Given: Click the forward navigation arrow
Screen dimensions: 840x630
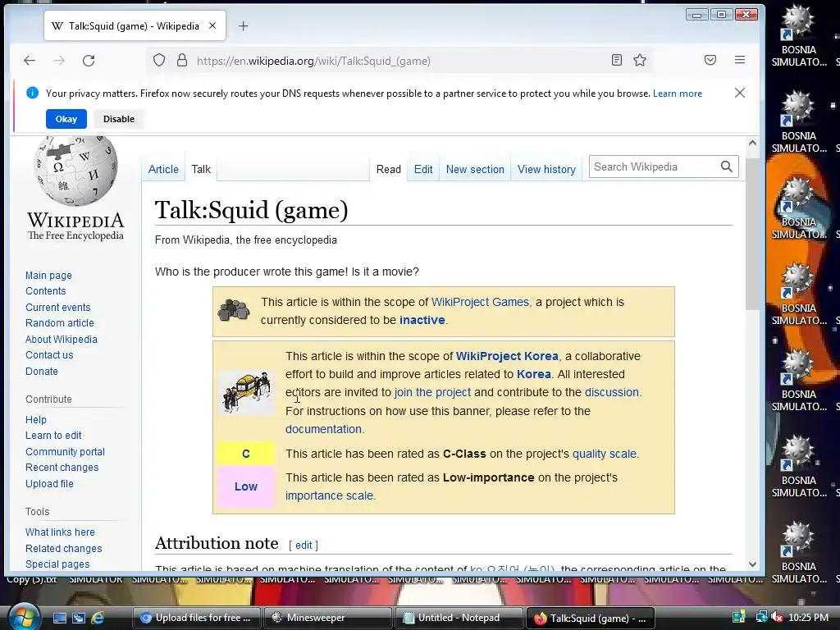Looking at the screenshot, I should click(59, 61).
